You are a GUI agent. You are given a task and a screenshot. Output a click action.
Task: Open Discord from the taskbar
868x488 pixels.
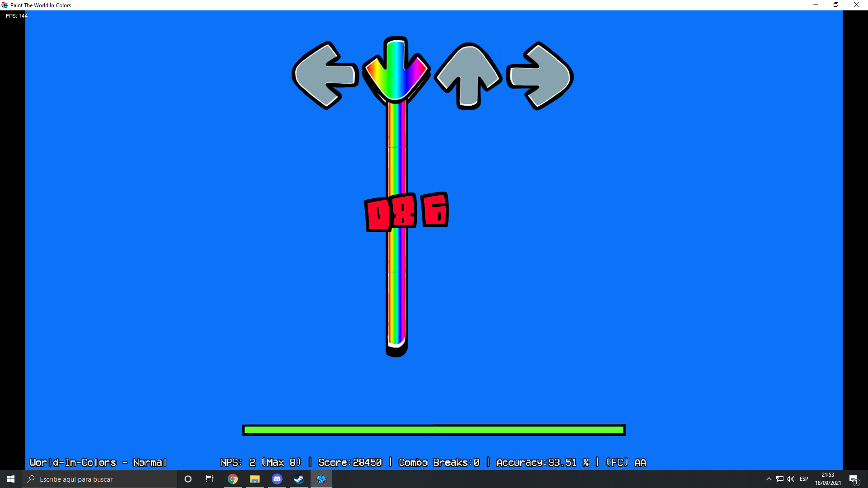277,479
